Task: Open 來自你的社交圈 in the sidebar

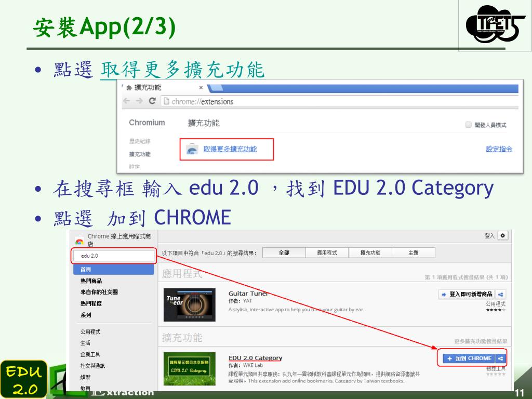Action: click(99, 292)
